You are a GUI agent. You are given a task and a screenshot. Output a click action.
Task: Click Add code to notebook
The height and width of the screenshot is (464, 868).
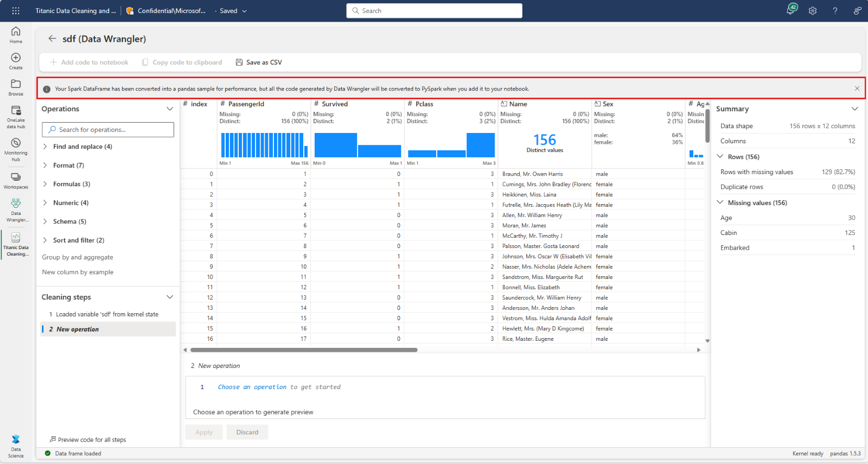coord(89,62)
